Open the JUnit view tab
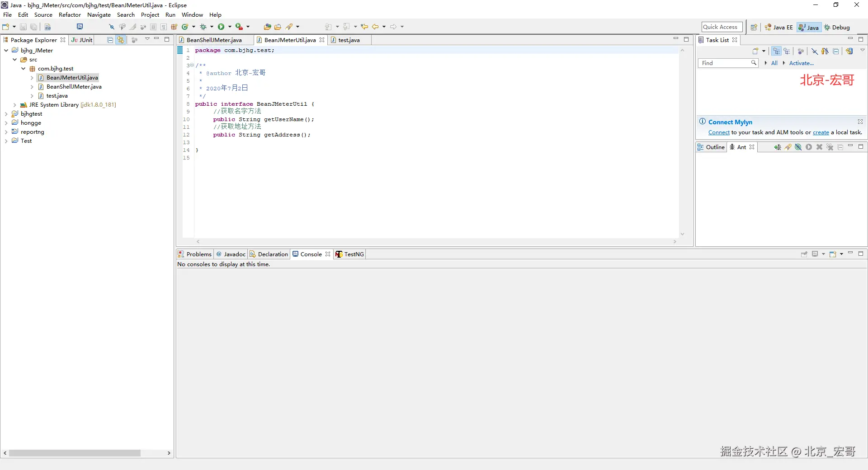Viewport: 868px width, 470px height. 82,40
